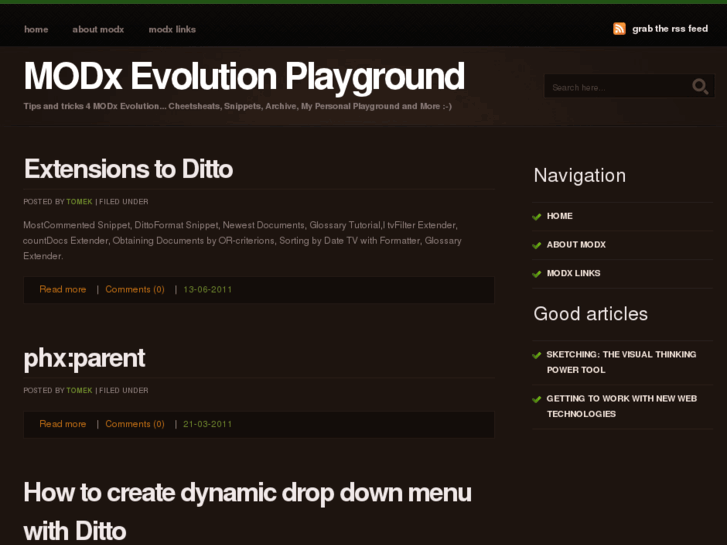Click the checkmark beside Sketching article
The width and height of the screenshot is (727, 545).
pyautogui.click(x=536, y=355)
